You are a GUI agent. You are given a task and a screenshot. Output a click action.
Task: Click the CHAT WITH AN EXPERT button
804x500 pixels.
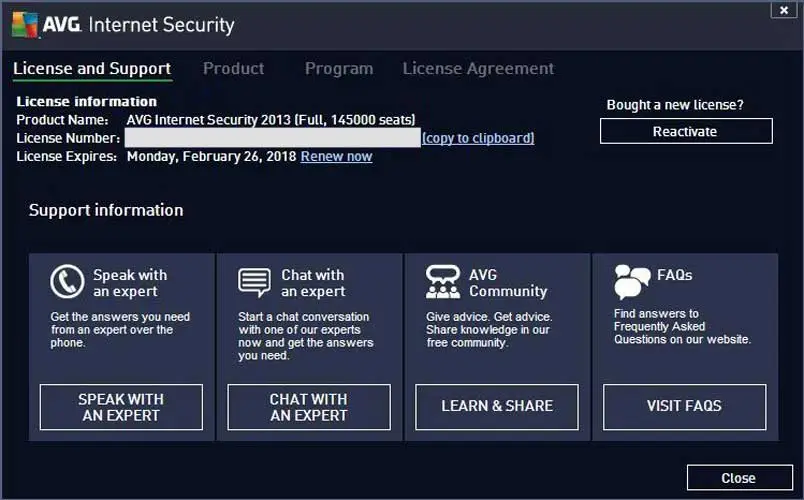[309, 407]
